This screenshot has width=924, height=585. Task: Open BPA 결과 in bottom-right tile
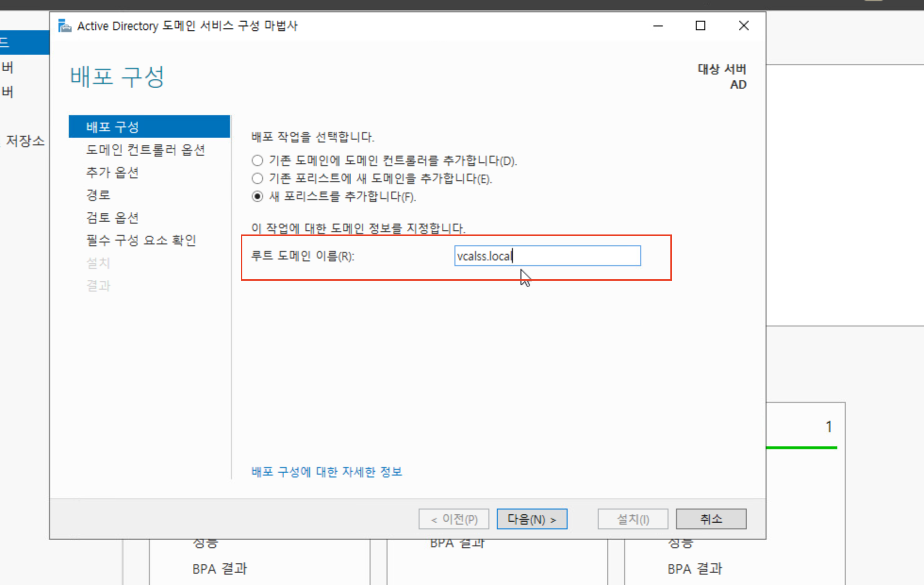pyautogui.click(x=694, y=569)
